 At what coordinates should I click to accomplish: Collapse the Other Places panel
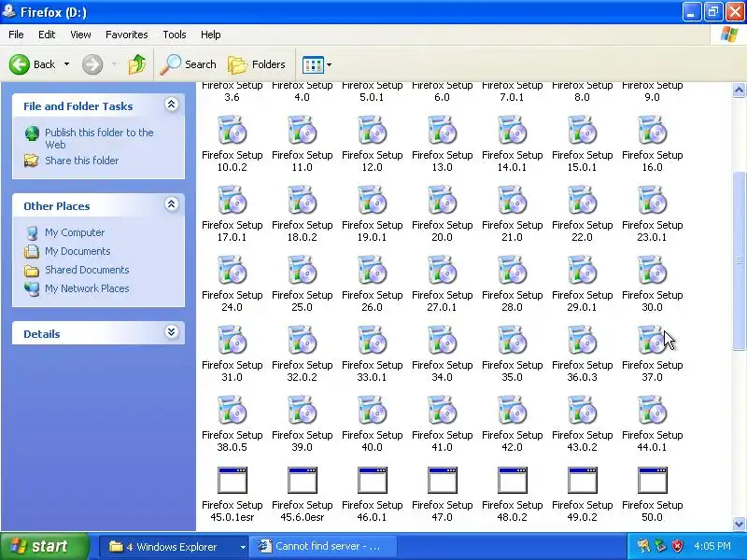coord(171,204)
